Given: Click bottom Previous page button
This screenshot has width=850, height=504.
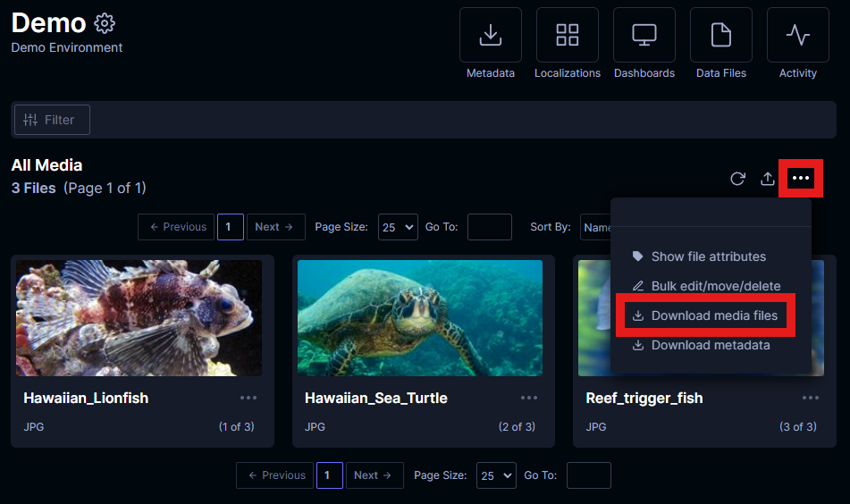Looking at the screenshot, I should [274, 475].
